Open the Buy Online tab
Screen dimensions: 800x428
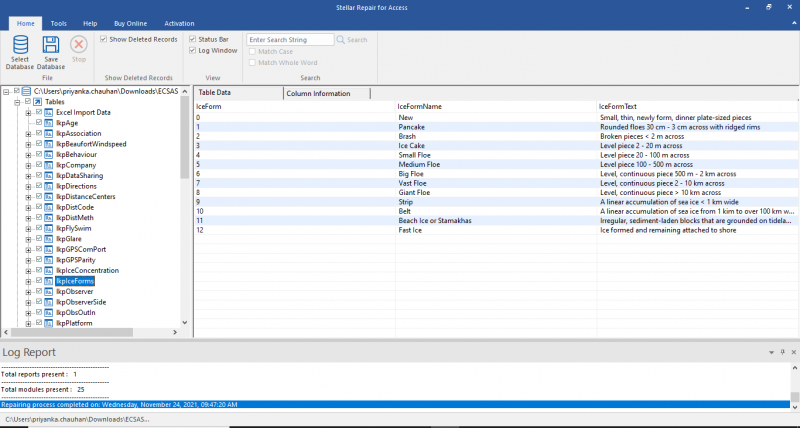[x=131, y=22]
